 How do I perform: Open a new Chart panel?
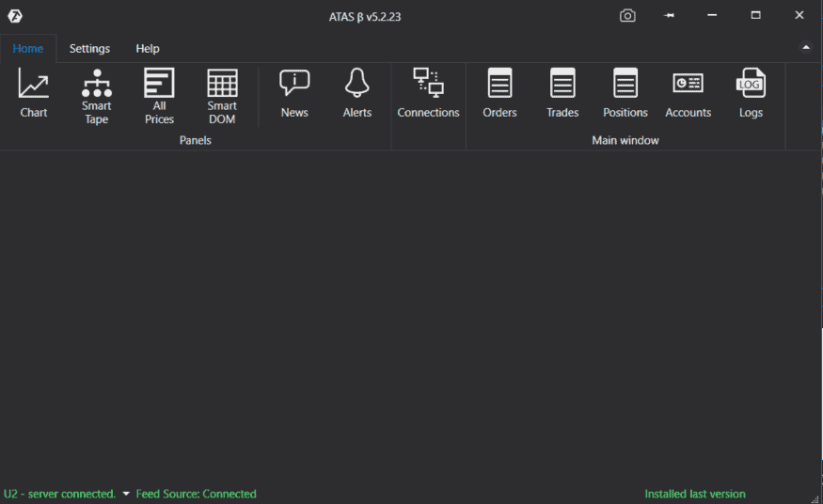(34, 93)
